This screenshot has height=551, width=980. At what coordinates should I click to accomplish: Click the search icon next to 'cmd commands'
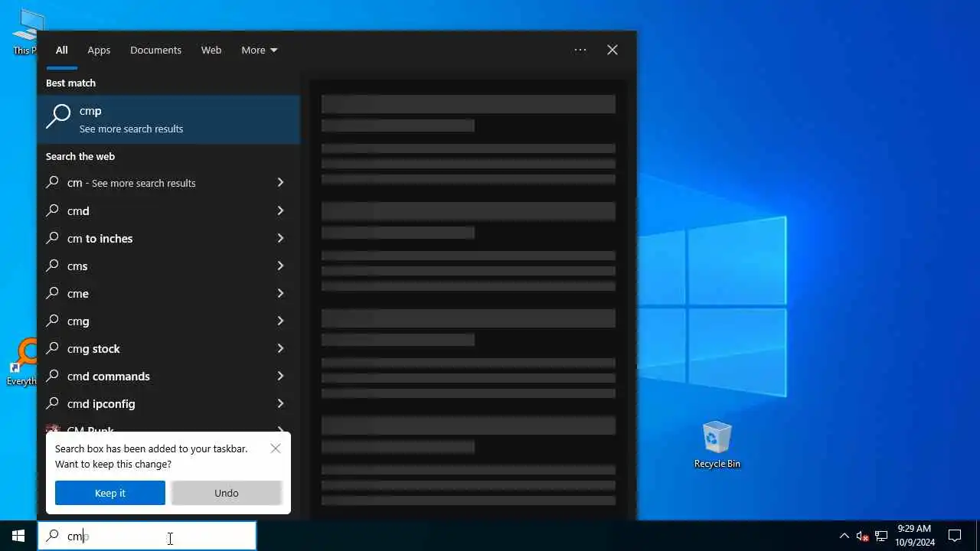pyautogui.click(x=52, y=376)
